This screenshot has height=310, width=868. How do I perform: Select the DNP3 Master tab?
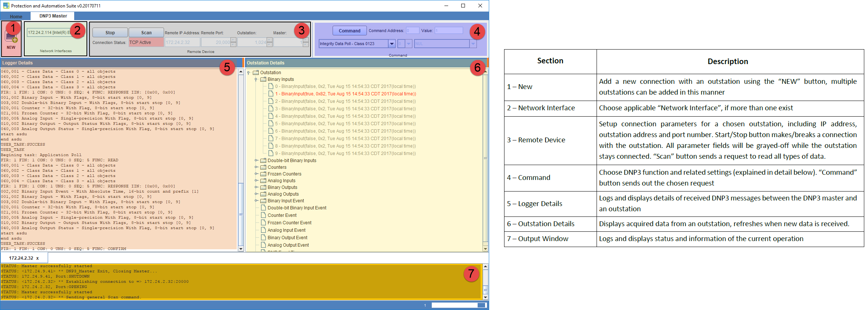(53, 16)
